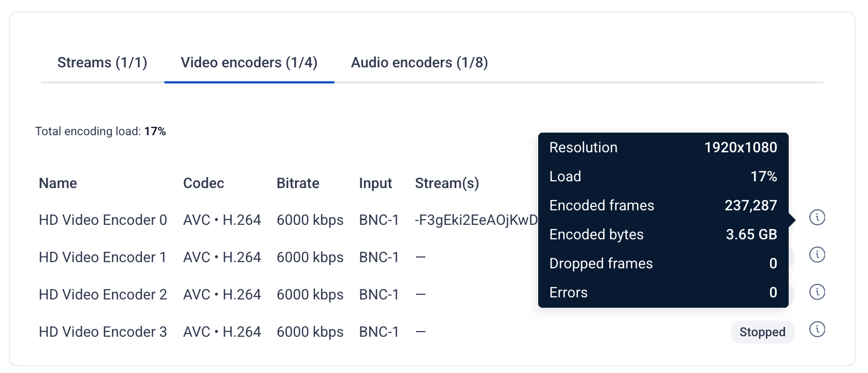Image resolution: width=868 pixels, height=373 pixels.
Task: Switch to the Streams (1/1) tab
Action: pos(102,63)
